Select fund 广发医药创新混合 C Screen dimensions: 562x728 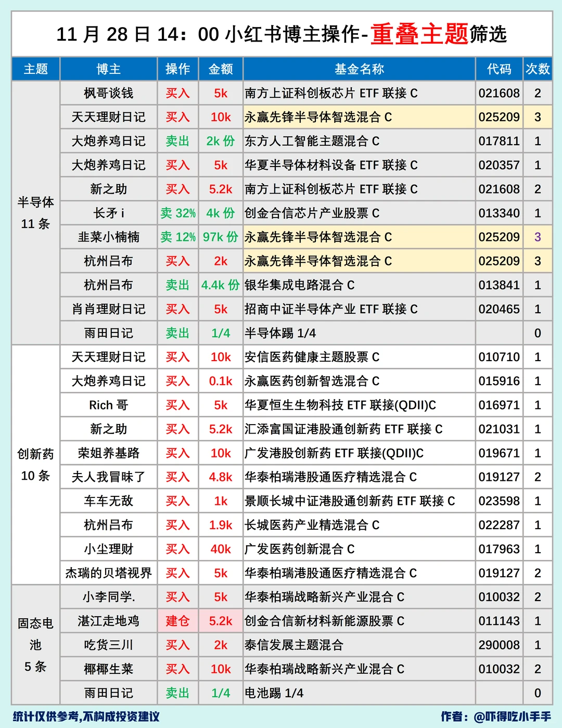(301, 549)
